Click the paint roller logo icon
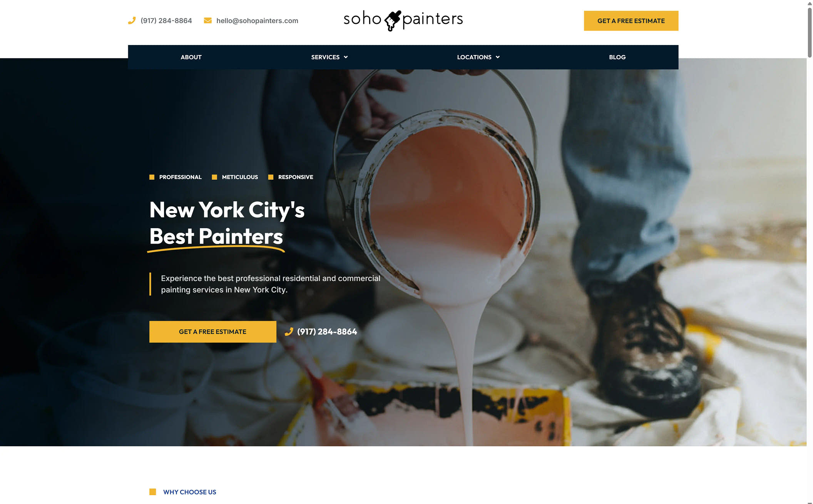 pyautogui.click(x=392, y=20)
